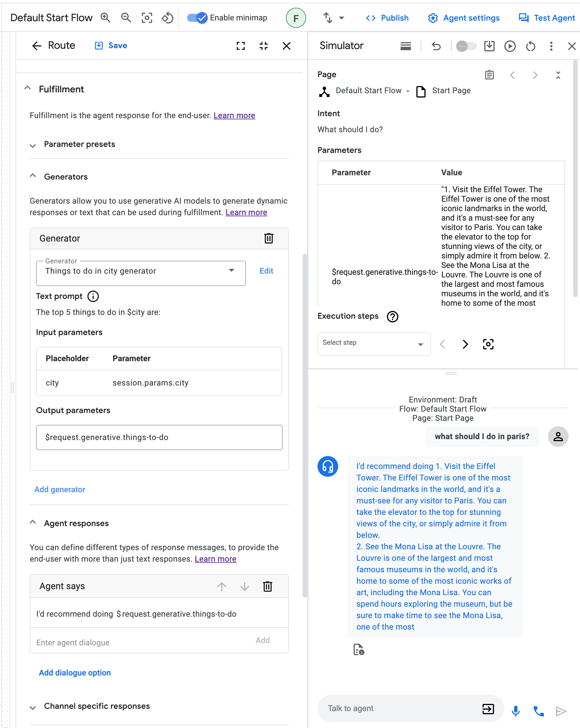Click the fullscreen capture icon in simulator
The image size is (580, 728).
488,344
